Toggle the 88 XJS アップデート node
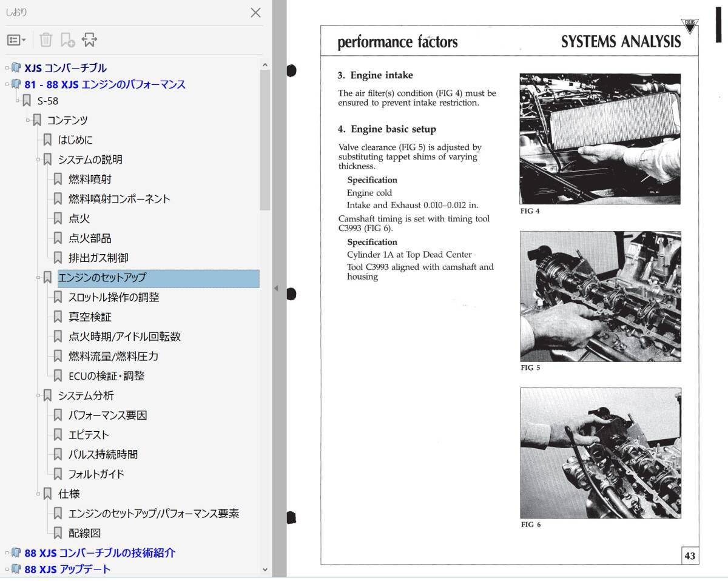The image size is (728, 581). 7,569
